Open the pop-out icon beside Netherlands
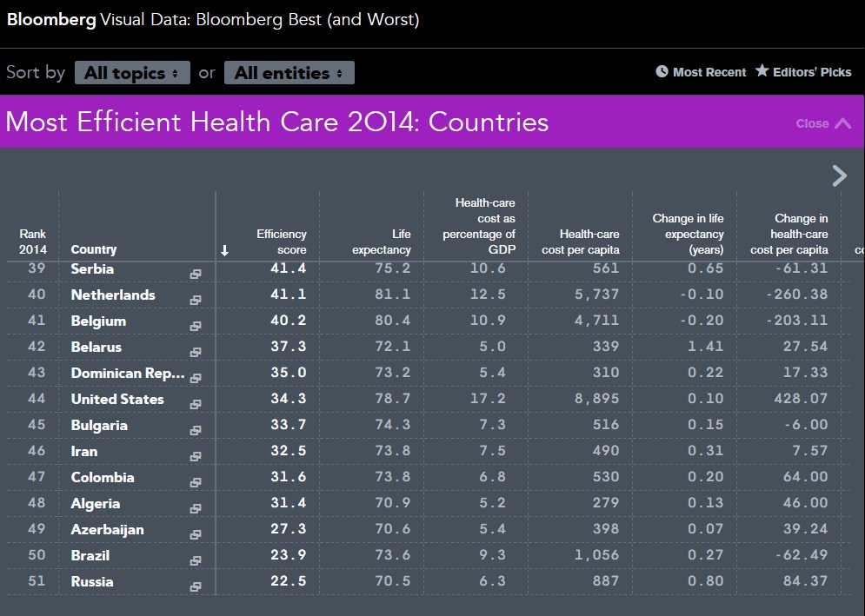The height and width of the screenshot is (616, 865). click(196, 300)
